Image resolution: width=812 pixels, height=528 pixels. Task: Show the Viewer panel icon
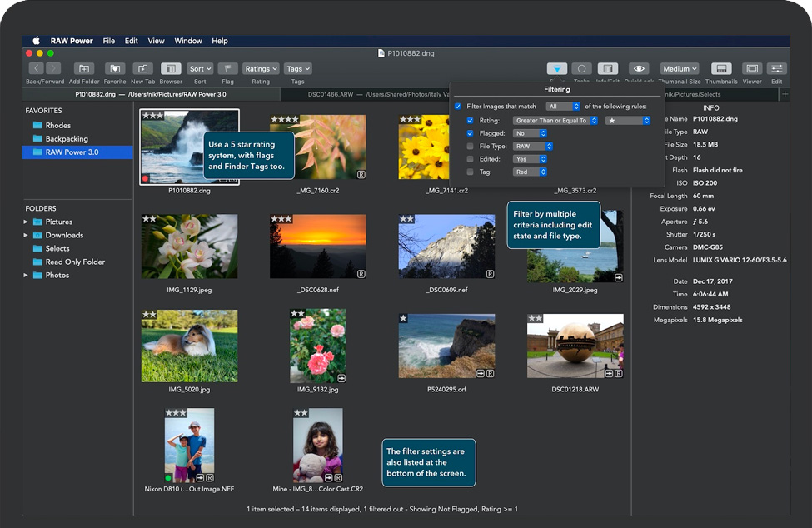click(x=751, y=69)
